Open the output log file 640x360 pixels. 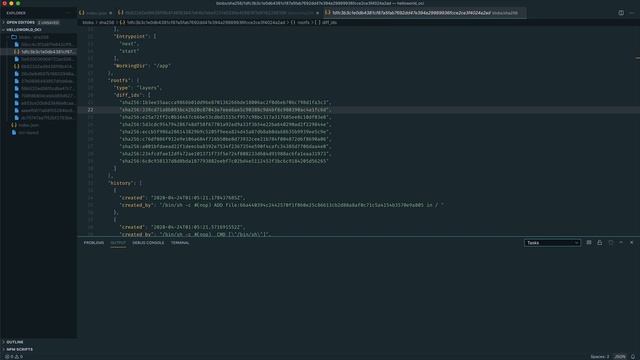(x=611, y=242)
